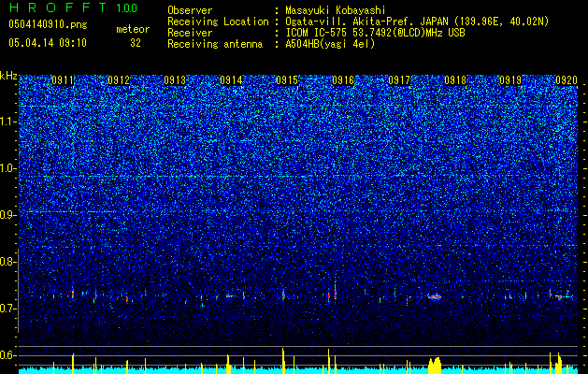Screen dimensions: 588x374
Task: Click the Receiving Location label
Action: coord(218,22)
